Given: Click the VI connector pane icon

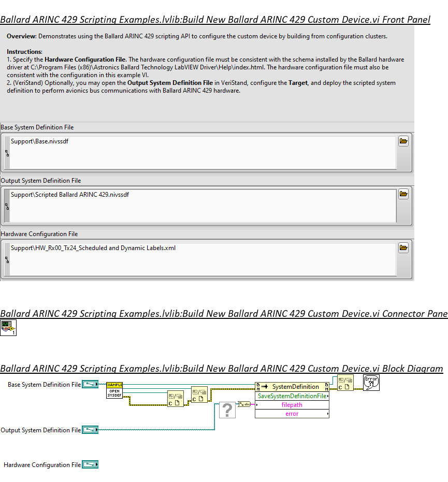Looking at the screenshot, I should (8, 328).
